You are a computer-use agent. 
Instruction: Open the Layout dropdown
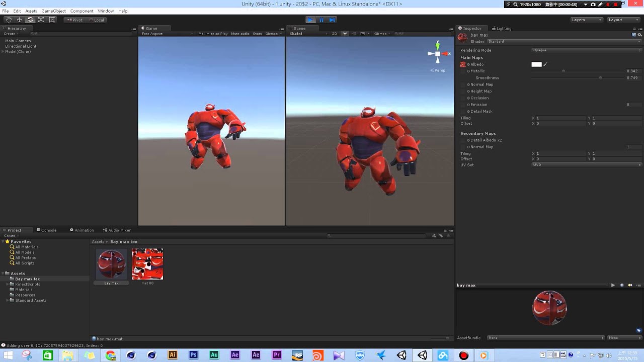623,20
